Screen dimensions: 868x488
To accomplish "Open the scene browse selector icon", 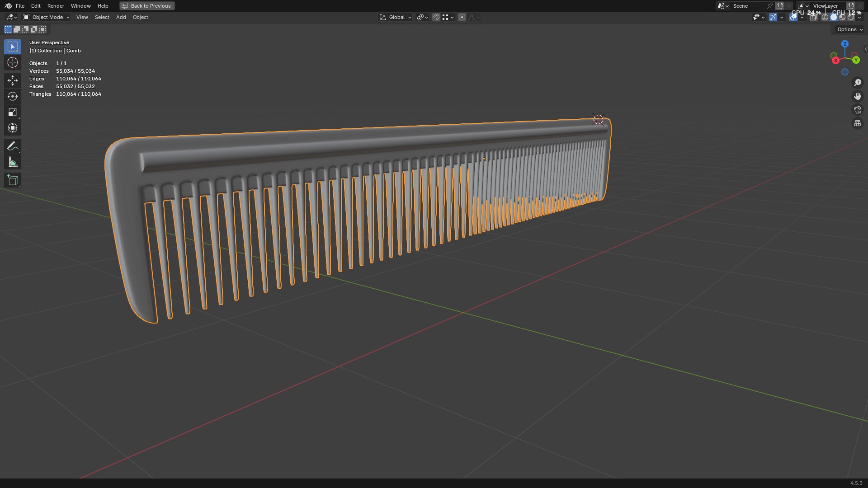I will (723, 6).
